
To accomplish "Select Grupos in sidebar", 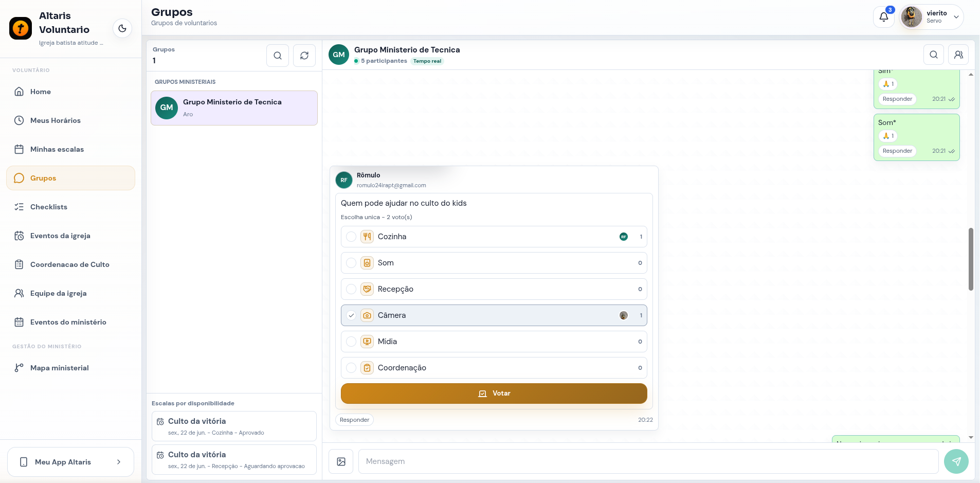I will point(70,178).
